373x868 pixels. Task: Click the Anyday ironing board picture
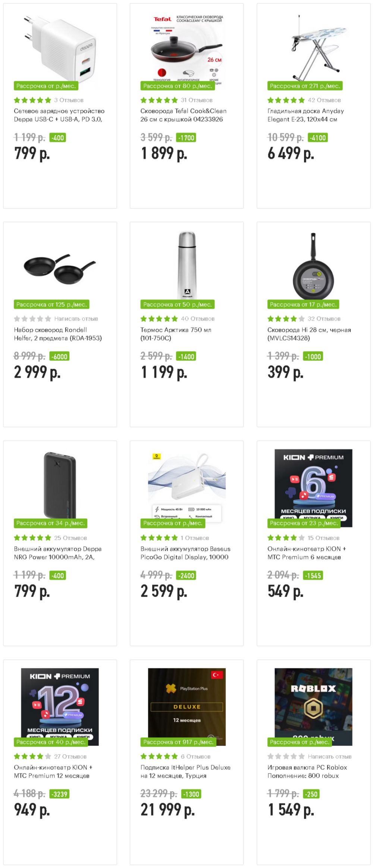click(313, 47)
